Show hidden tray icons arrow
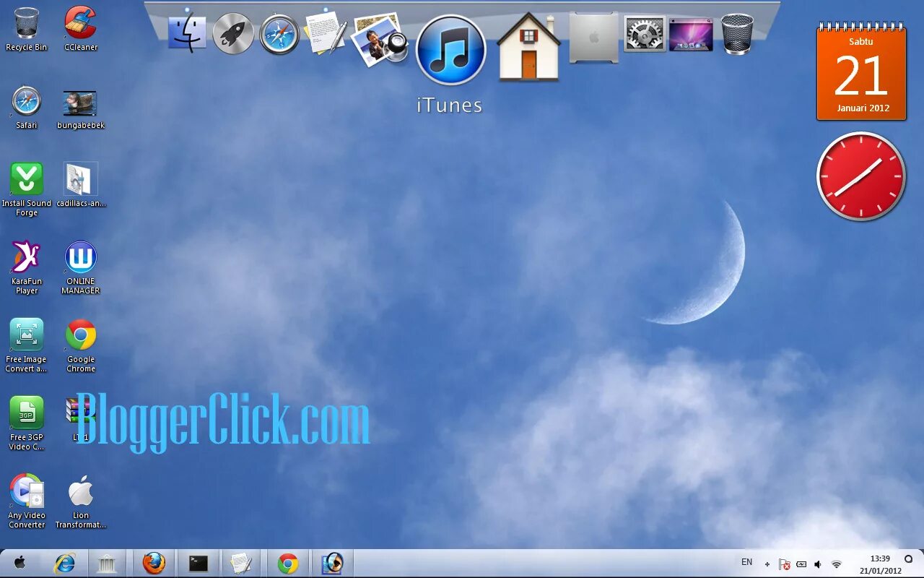 pyautogui.click(x=767, y=564)
